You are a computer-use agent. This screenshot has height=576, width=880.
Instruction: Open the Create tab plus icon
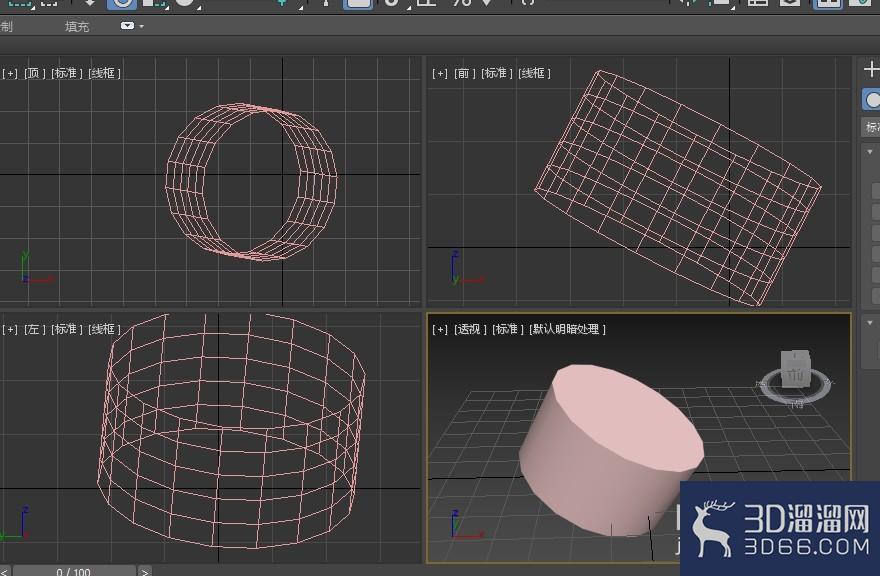[872, 69]
